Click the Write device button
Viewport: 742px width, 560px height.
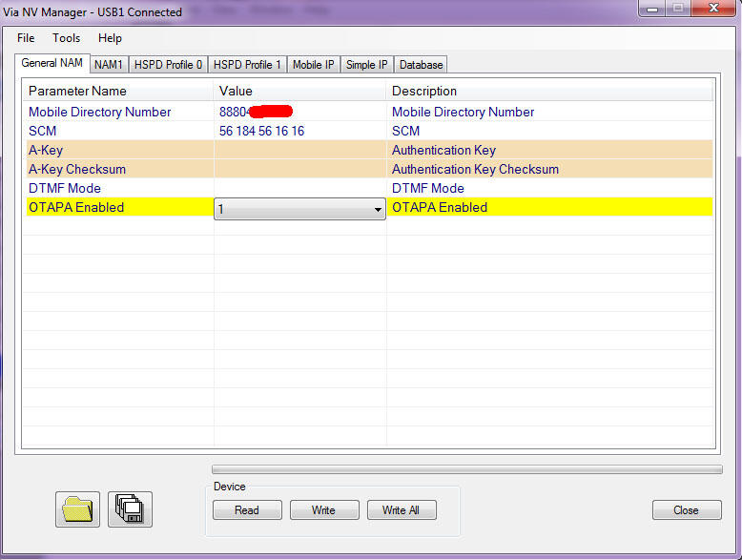pos(324,509)
